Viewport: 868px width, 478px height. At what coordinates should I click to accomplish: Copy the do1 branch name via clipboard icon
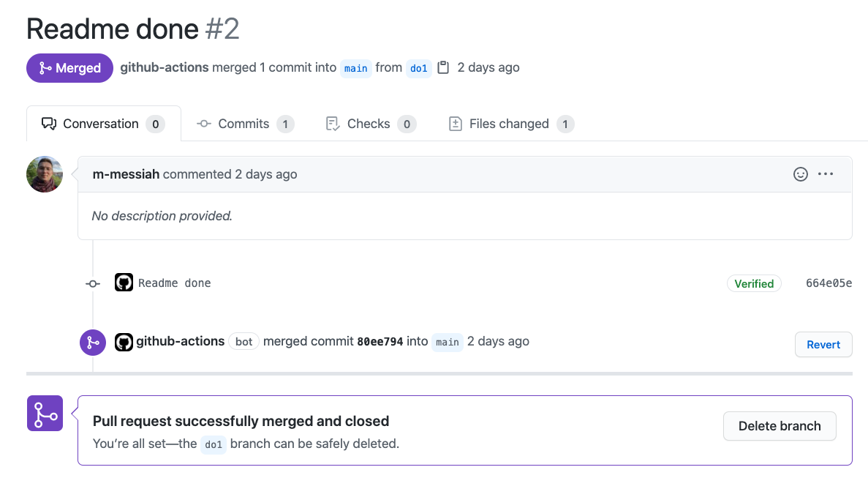click(443, 67)
